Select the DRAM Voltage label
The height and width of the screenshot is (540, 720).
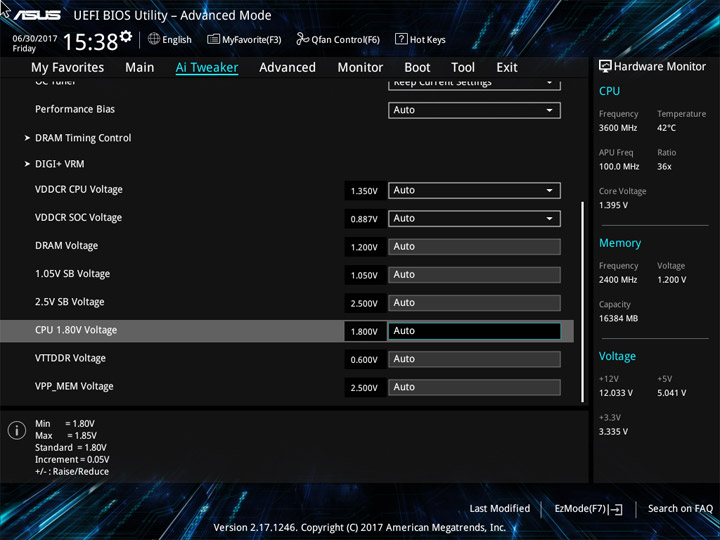[x=67, y=246]
